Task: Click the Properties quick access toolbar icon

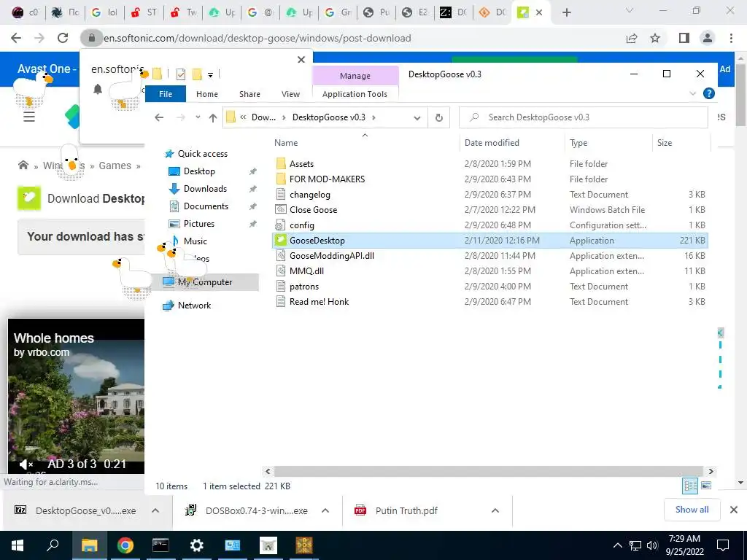Action: (x=181, y=74)
